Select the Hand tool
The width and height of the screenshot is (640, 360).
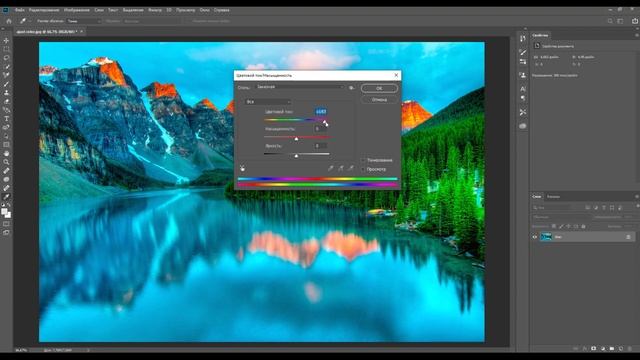6,153
